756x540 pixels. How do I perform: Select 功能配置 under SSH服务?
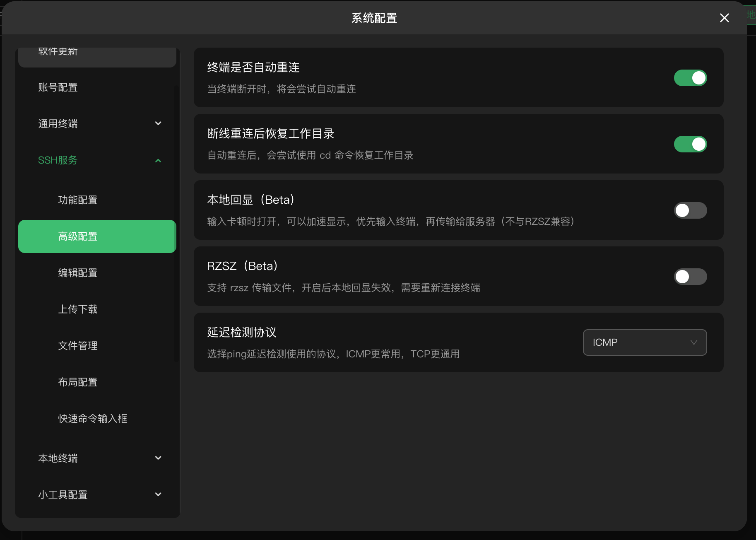tap(78, 200)
